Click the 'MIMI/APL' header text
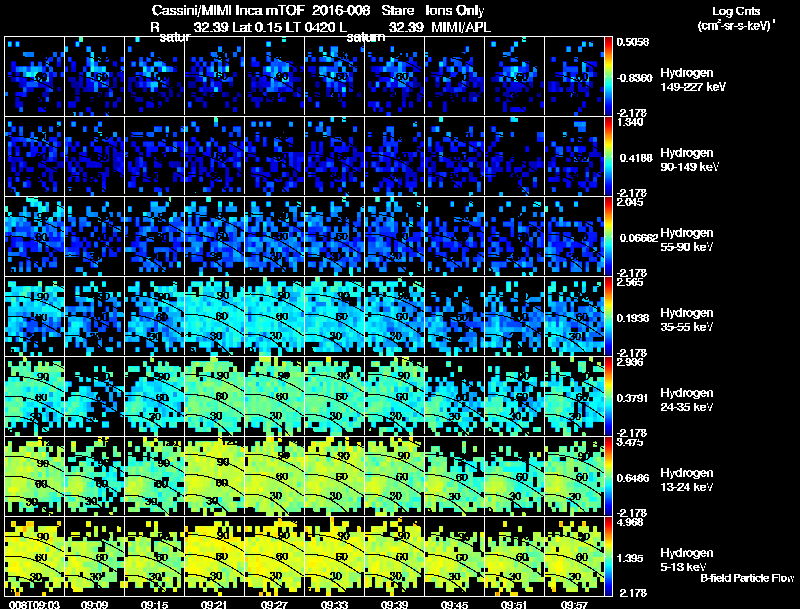This screenshot has width=800, height=609. pyautogui.click(x=461, y=27)
